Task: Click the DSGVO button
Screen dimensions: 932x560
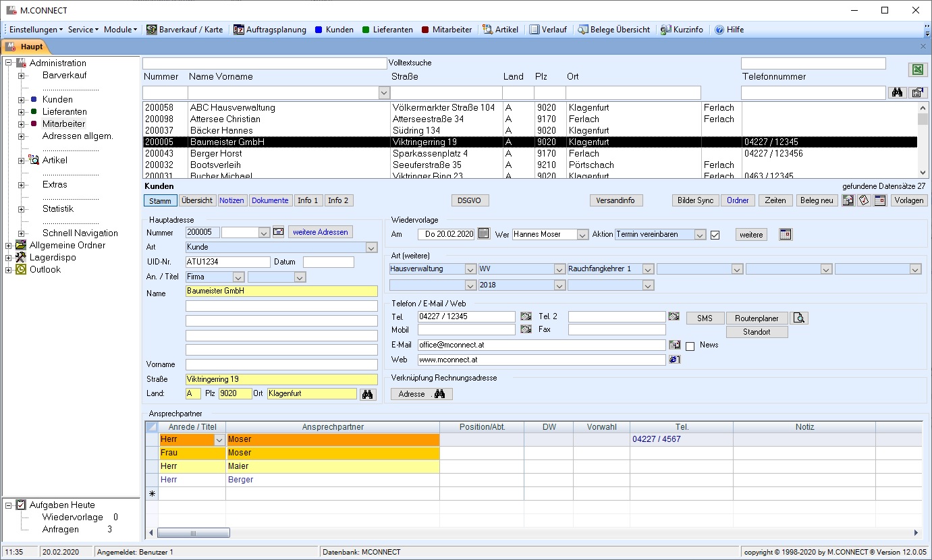Action: coord(470,200)
